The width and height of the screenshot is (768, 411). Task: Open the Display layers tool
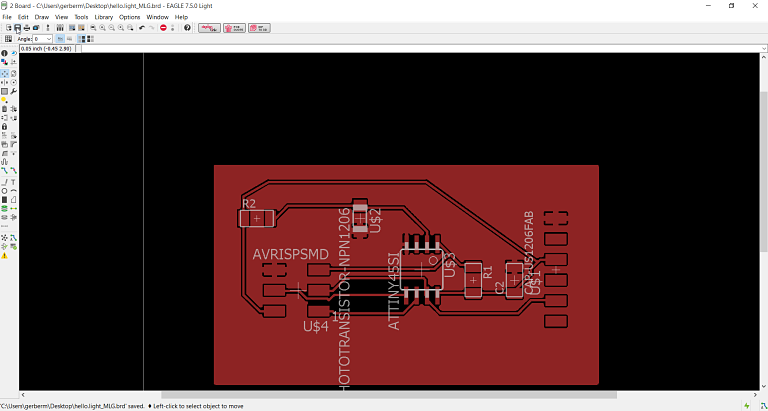4,62
